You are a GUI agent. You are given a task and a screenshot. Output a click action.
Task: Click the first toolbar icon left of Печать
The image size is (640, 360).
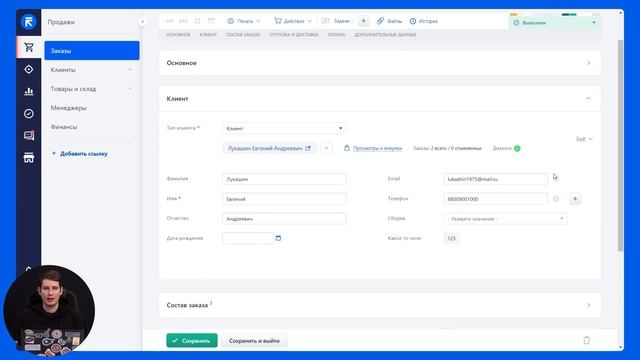coord(170,21)
